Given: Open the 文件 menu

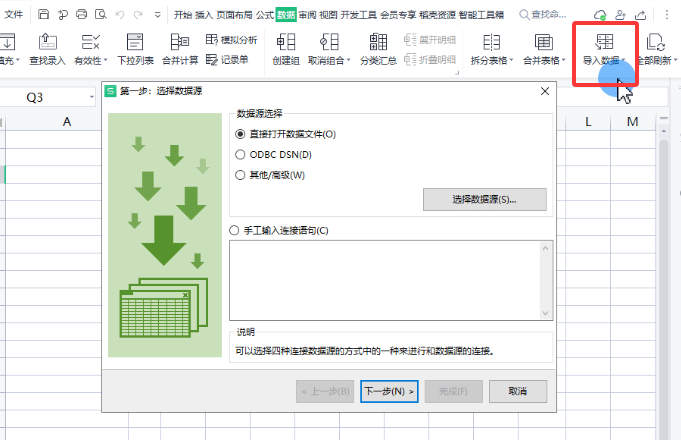Looking at the screenshot, I should [14, 15].
